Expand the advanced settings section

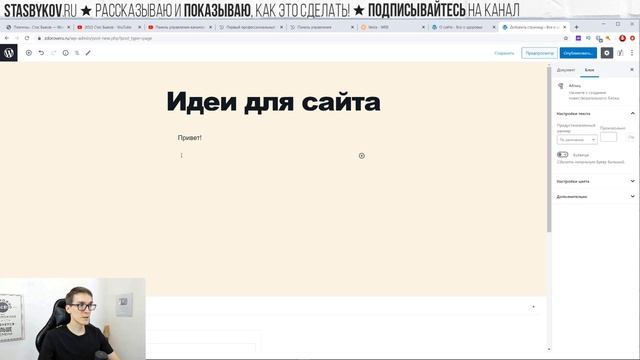pyautogui.click(x=596, y=197)
